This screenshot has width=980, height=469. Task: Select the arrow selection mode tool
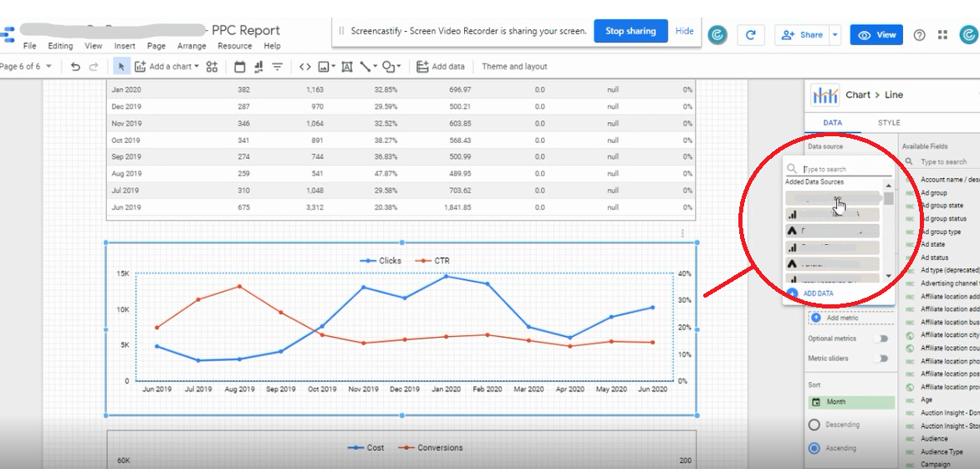click(122, 67)
